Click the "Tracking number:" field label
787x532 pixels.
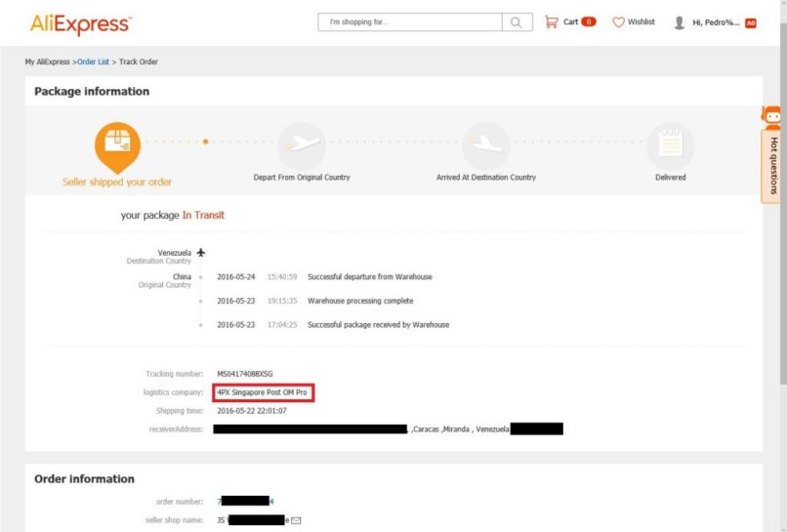(174, 374)
